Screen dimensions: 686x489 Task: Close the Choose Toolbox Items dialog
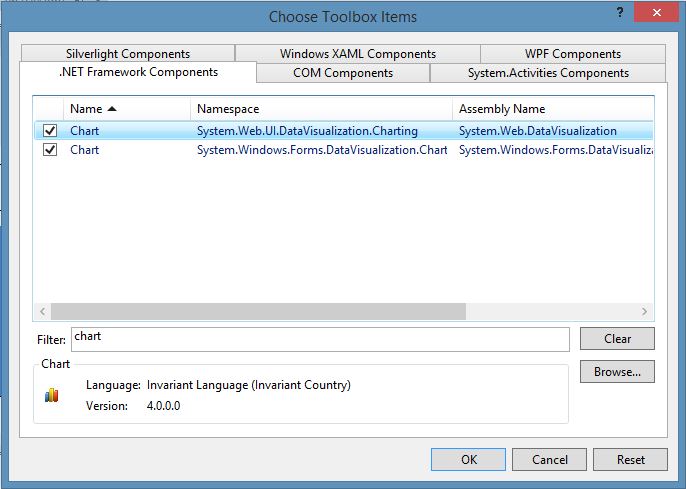(656, 12)
